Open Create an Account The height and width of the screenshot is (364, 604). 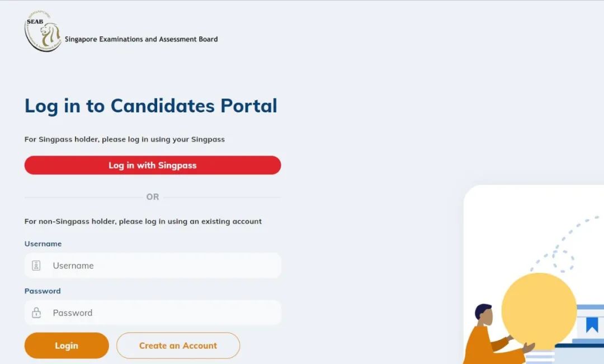click(178, 346)
